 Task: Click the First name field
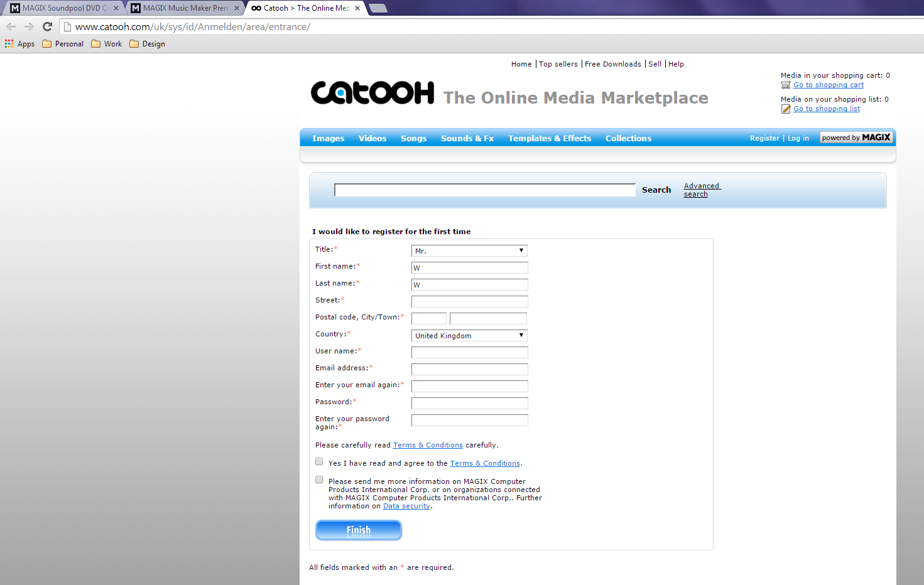click(470, 267)
